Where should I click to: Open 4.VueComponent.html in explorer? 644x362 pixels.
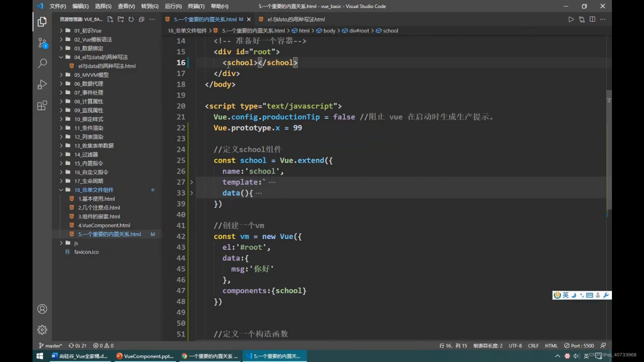104,225
